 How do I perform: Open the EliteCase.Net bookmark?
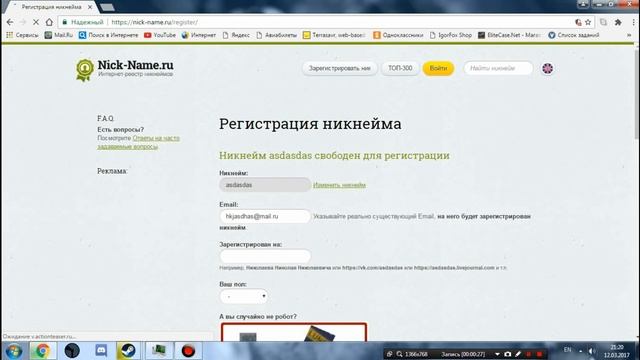coord(509,35)
